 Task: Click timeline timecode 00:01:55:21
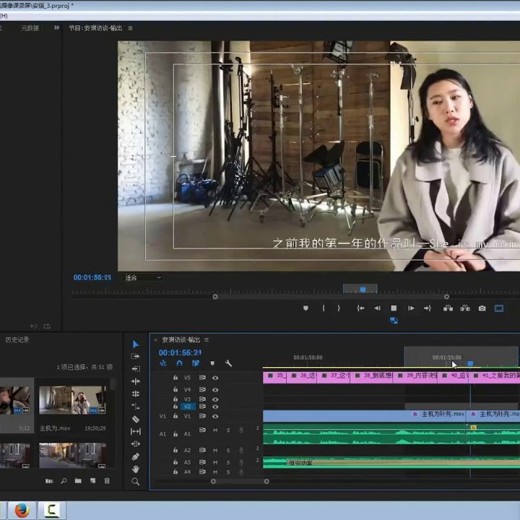(180, 353)
